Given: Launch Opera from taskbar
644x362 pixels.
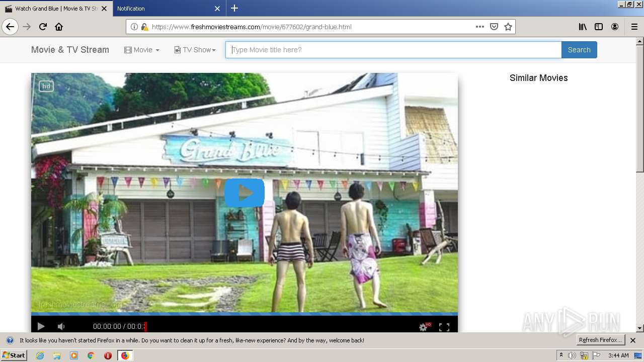Looking at the screenshot, I should 108,355.
